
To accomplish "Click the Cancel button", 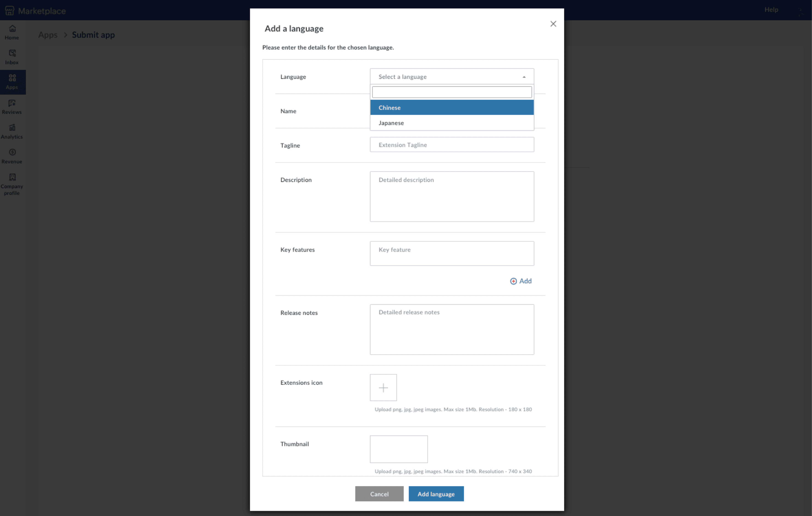I will [x=379, y=494].
